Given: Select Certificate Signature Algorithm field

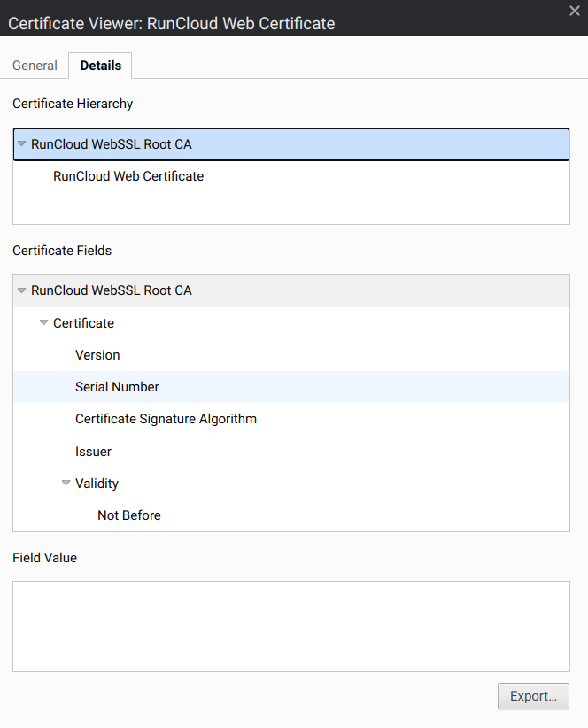Looking at the screenshot, I should (291, 419).
